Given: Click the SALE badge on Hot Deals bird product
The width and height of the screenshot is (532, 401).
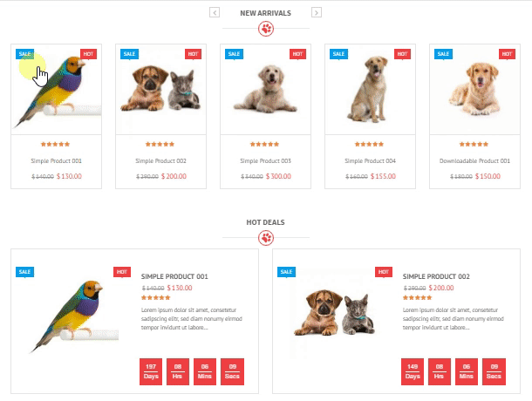Looking at the screenshot, I should pos(24,272).
